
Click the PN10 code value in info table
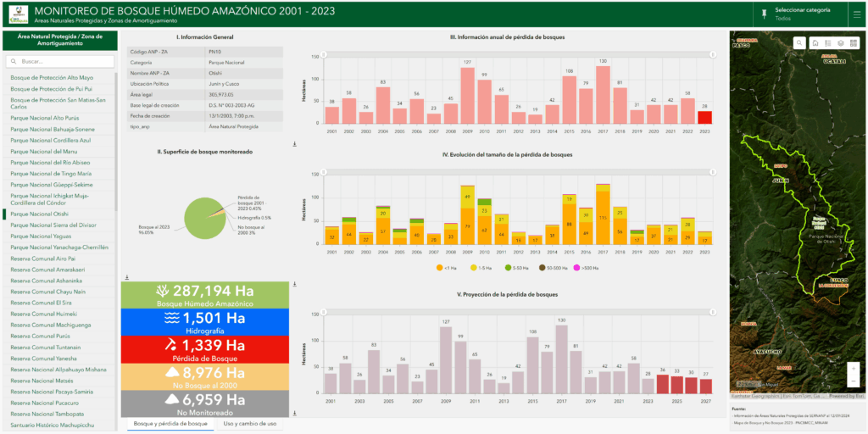point(213,52)
